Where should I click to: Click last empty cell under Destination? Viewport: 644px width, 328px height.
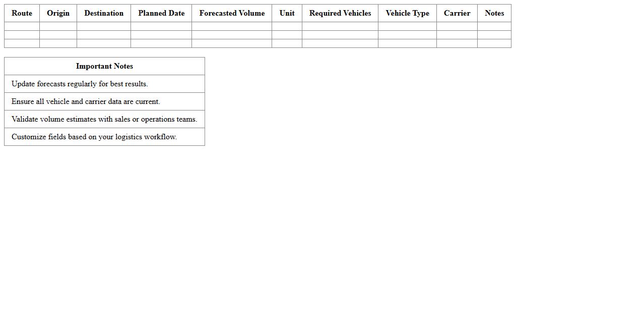click(104, 43)
